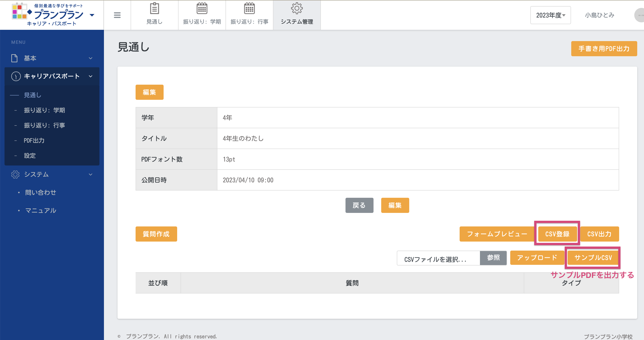Open 設定 in the sidebar submenu
Viewport: 644px width, 340px height.
point(30,156)
